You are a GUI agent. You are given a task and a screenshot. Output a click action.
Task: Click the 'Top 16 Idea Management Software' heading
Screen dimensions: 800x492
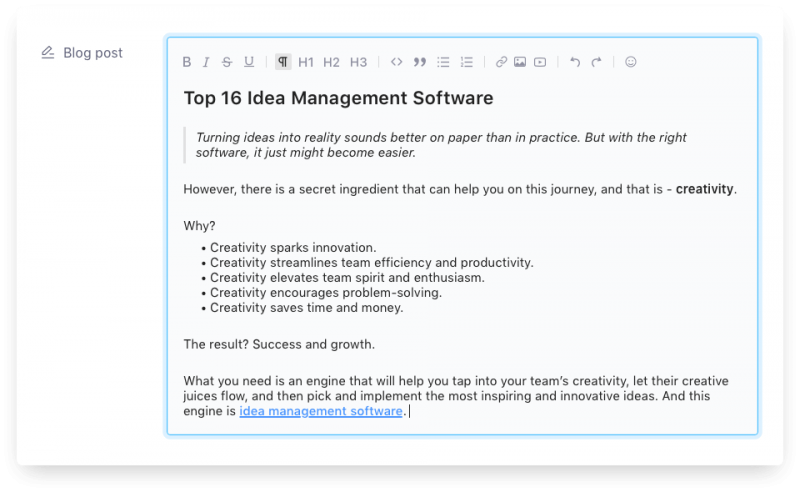coord(338,99)
